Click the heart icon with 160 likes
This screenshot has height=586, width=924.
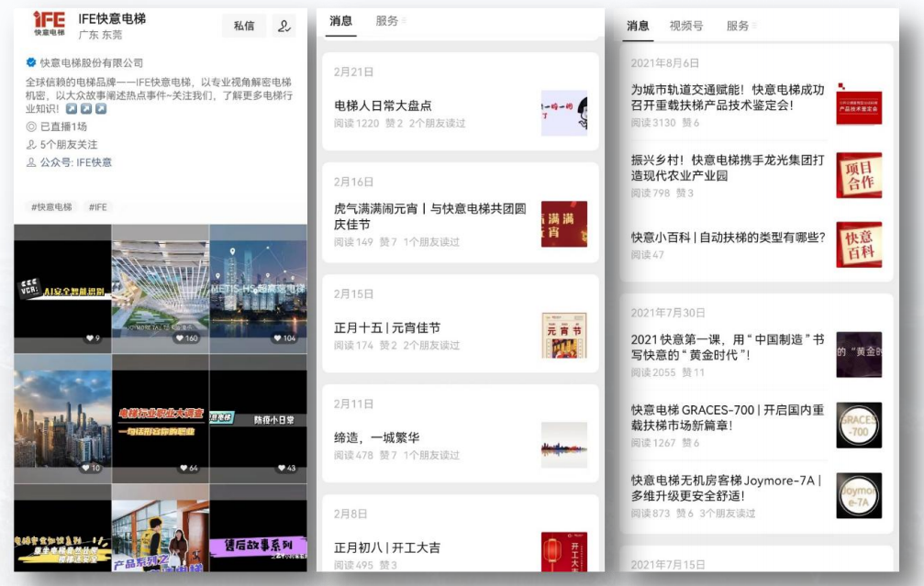[x=179, y=338]
